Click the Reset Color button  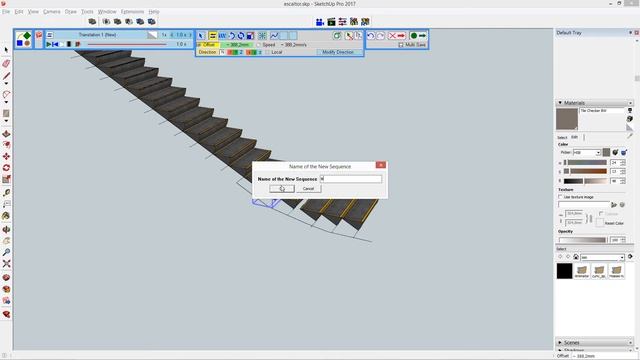coord(614,223)
